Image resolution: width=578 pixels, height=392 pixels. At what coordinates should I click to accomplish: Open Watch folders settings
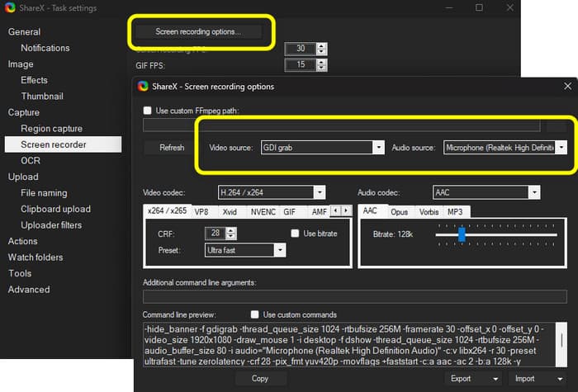coord(36,257)
